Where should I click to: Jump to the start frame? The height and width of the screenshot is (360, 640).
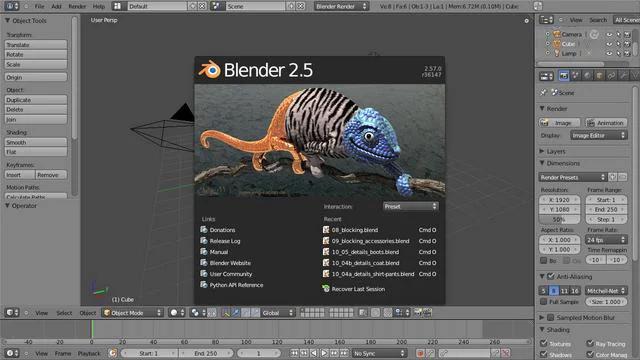(x=294, y=353)
